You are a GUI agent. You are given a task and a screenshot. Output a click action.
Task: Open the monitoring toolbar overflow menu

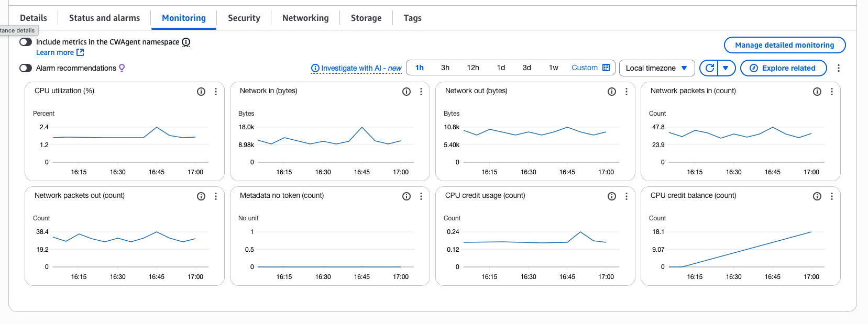(839, 68)
